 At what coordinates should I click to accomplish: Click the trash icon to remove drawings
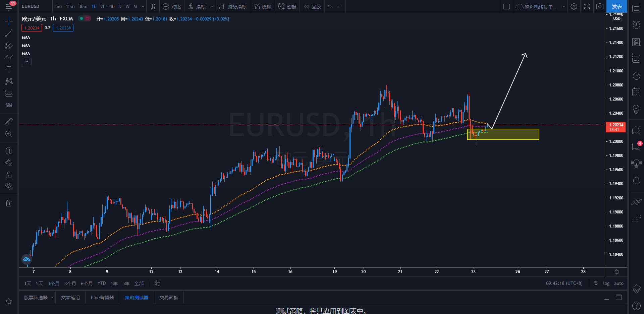coord(9,203)
